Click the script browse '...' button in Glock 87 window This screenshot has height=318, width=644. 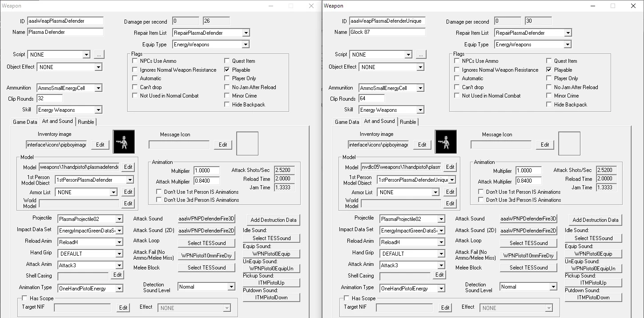421,54
